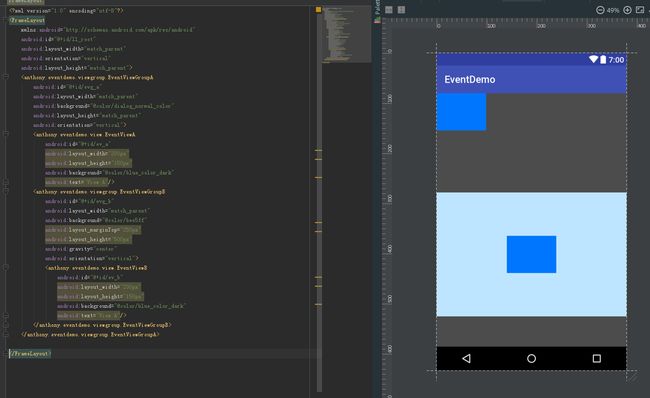Click the yellow warning indicator square above the scrollbar
This screenshot has height=398, width=650.
point(318,9)
